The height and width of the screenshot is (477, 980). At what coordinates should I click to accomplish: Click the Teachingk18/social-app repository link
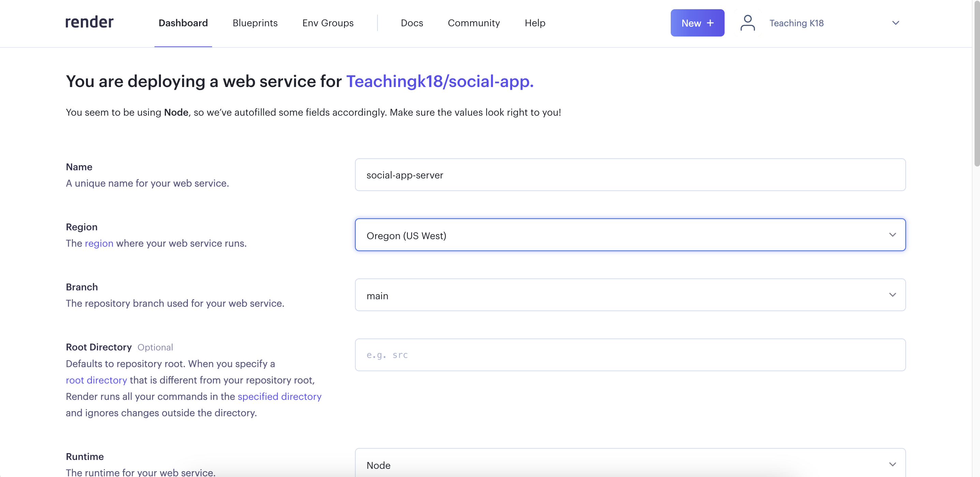click(x=440, y=82)
